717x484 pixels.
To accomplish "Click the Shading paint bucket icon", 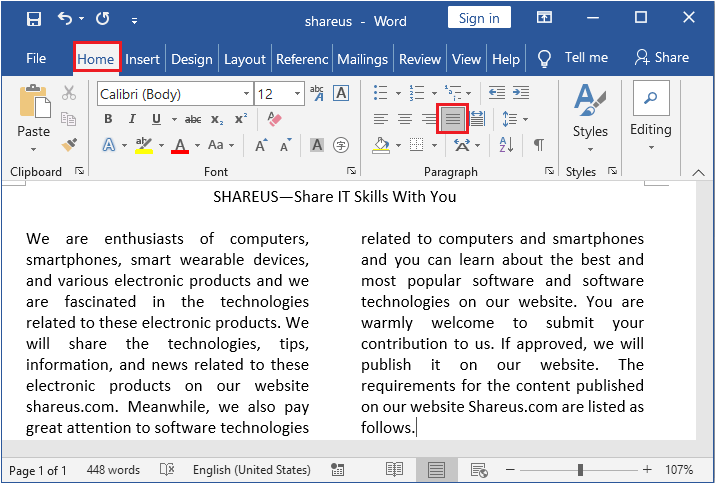I will click(x=381, y=145).
